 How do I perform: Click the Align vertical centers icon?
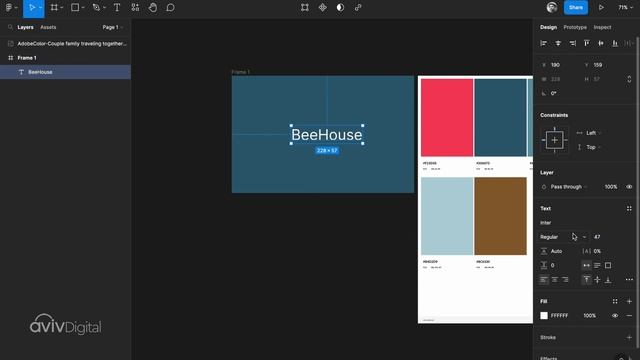601,43
